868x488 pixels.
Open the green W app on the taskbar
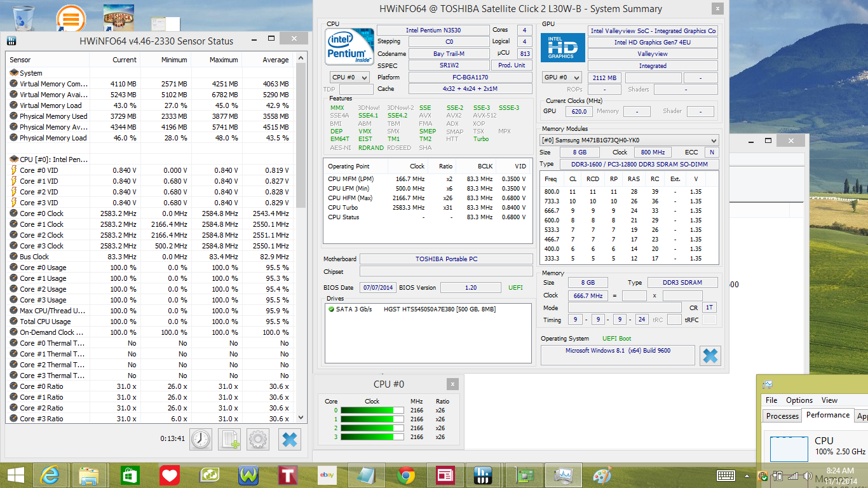[x=248, y=475]
